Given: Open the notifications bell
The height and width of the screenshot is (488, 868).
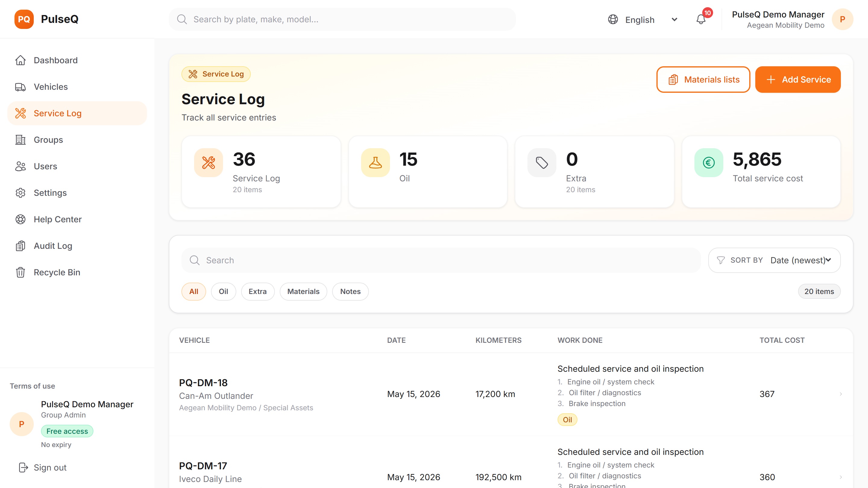Looking at the screenshot, I should click(x=701, y=19).
